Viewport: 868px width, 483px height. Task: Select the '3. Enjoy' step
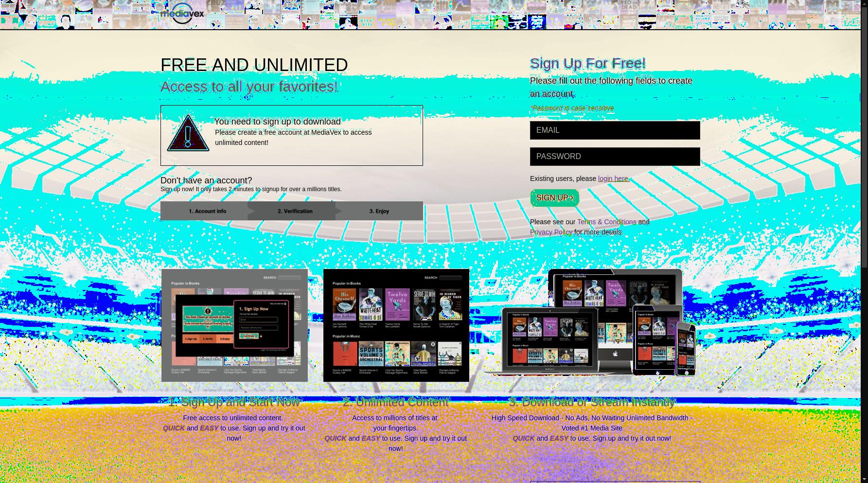379,211
